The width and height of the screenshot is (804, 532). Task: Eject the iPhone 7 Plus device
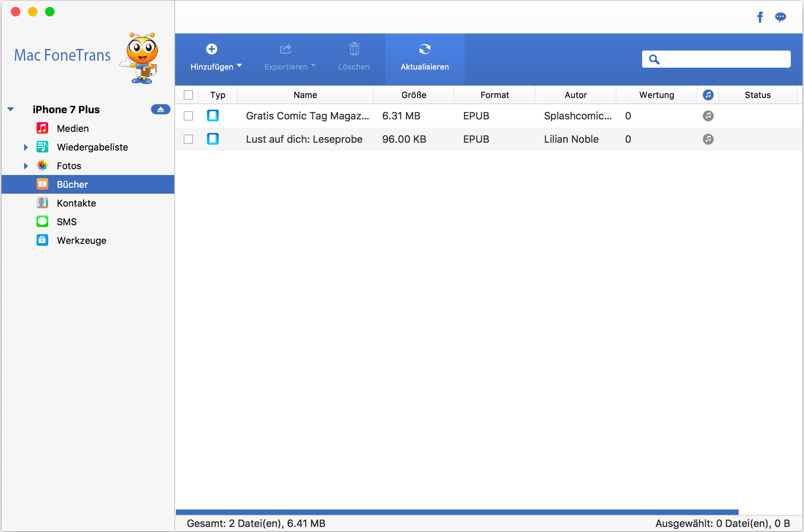[x=160, y=110]
